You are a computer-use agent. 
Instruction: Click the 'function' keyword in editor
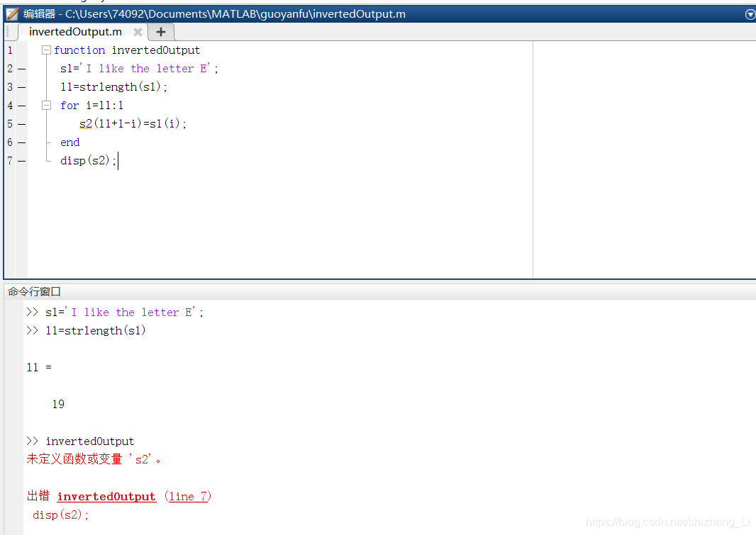[x=79, y=50]
